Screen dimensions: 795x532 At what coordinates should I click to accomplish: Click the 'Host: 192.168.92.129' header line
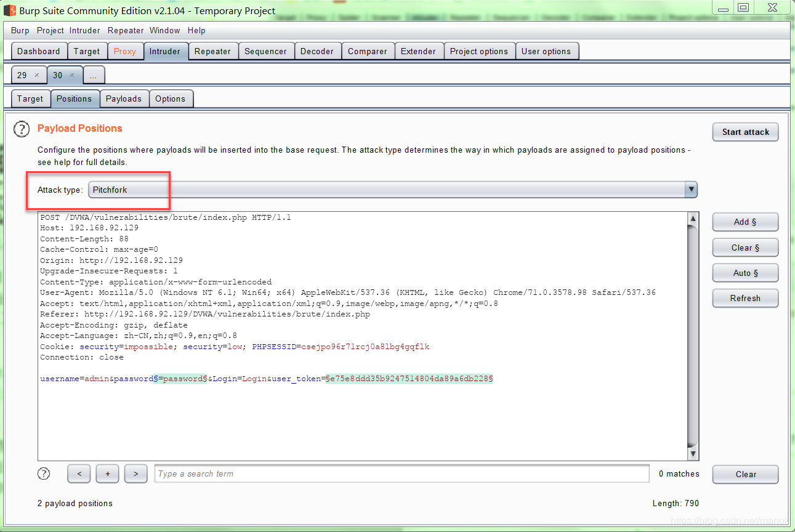click(x=89, y=228)
